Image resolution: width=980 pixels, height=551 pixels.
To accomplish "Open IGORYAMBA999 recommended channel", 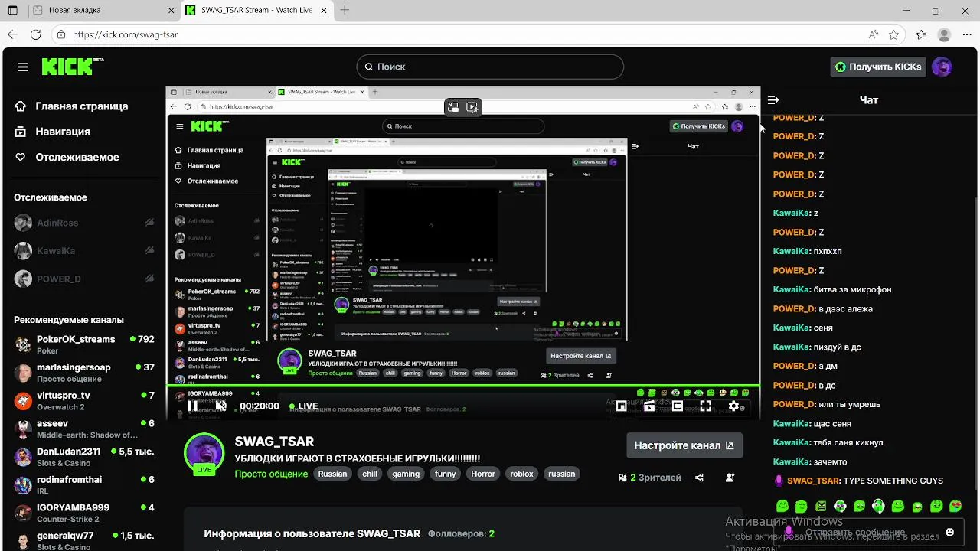I will coord(84,513).
